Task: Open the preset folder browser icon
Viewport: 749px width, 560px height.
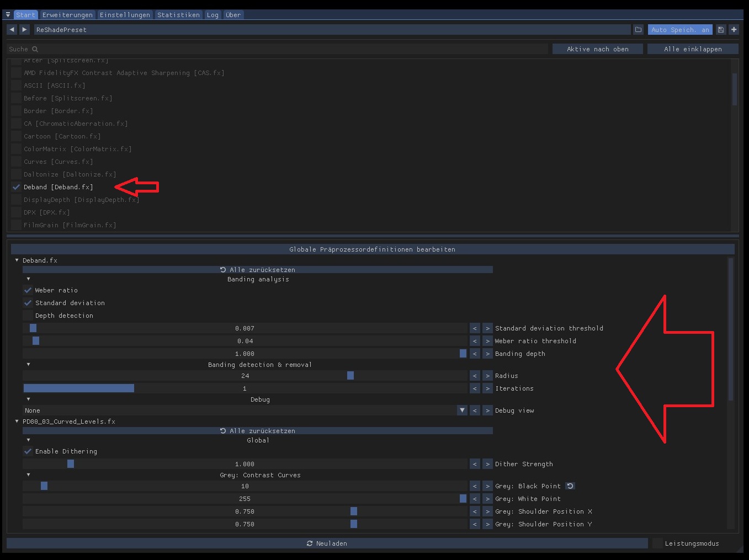Action: pos(638,30)
